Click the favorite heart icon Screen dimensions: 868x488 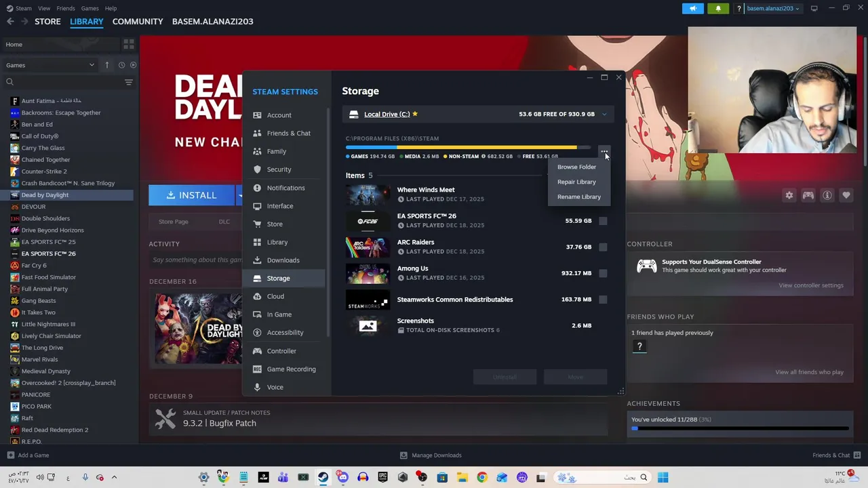[846, 195]
